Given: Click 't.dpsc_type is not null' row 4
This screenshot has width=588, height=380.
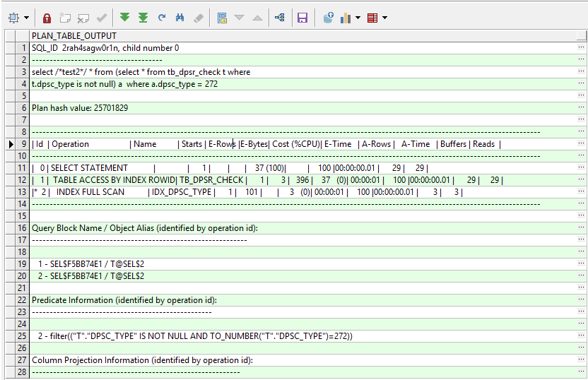Looking at the screenshot, I should click(303, 84).
